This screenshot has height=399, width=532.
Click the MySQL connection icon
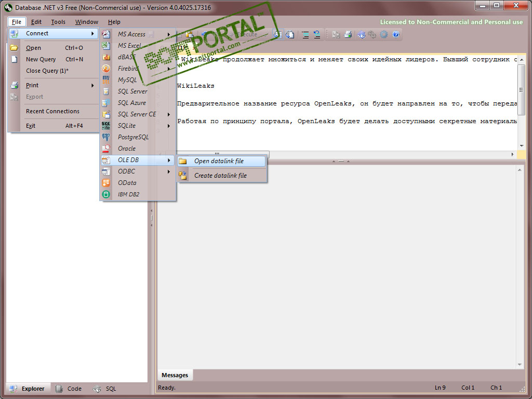point(106,79)
